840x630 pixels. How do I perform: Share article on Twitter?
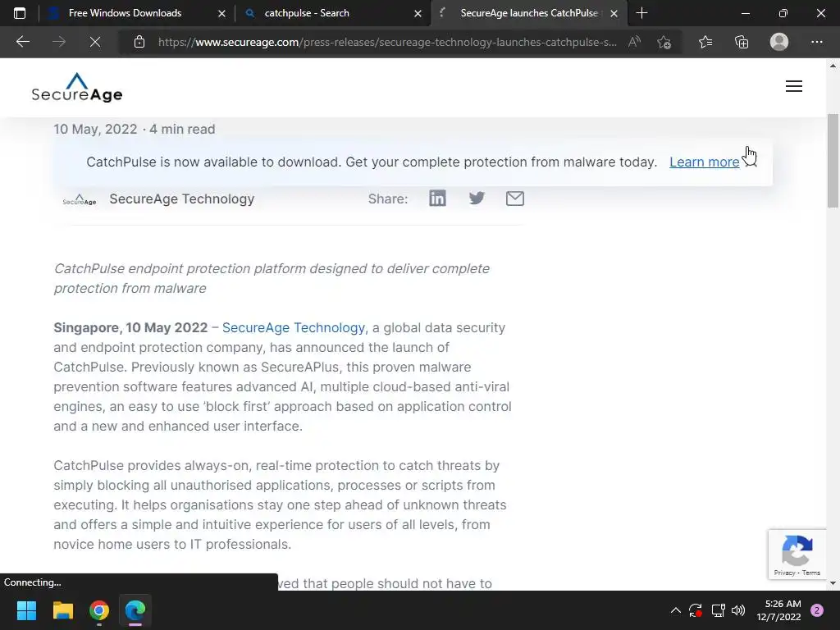pos(477,199)
